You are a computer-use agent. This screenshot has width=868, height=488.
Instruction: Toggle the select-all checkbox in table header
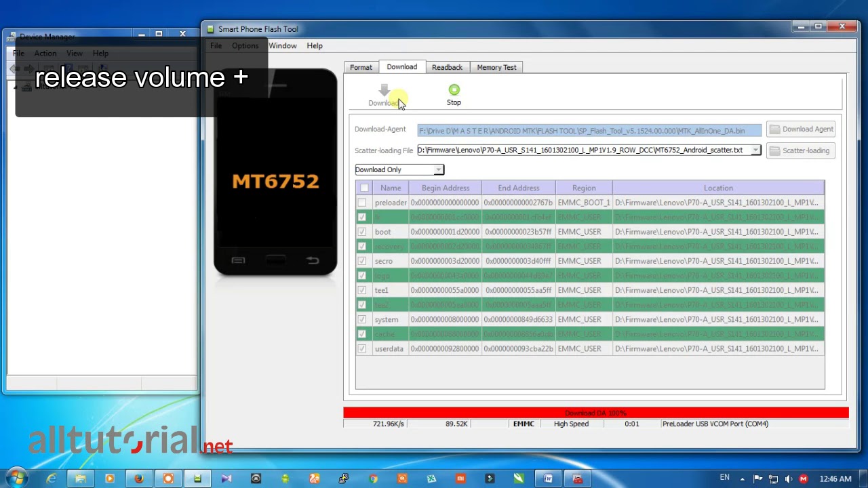point(364,188)
